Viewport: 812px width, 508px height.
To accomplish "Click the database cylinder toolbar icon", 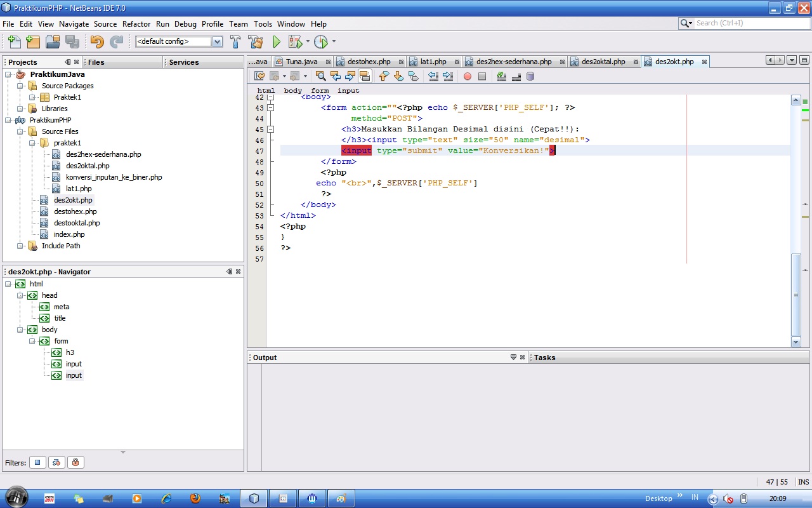I will click(530, 76).
